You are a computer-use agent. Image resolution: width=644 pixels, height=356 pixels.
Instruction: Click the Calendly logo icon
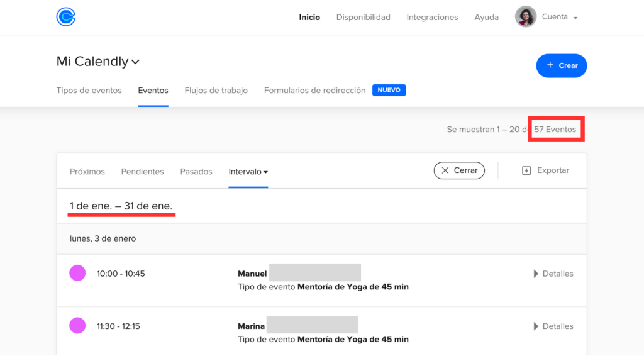click(x=65, y=17)
